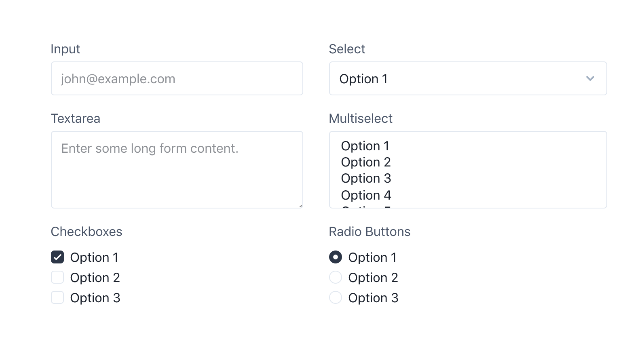Select Option 2 in the Multiselect list
Viewport: 644px width, 358px height.
[x=366, y=162]
